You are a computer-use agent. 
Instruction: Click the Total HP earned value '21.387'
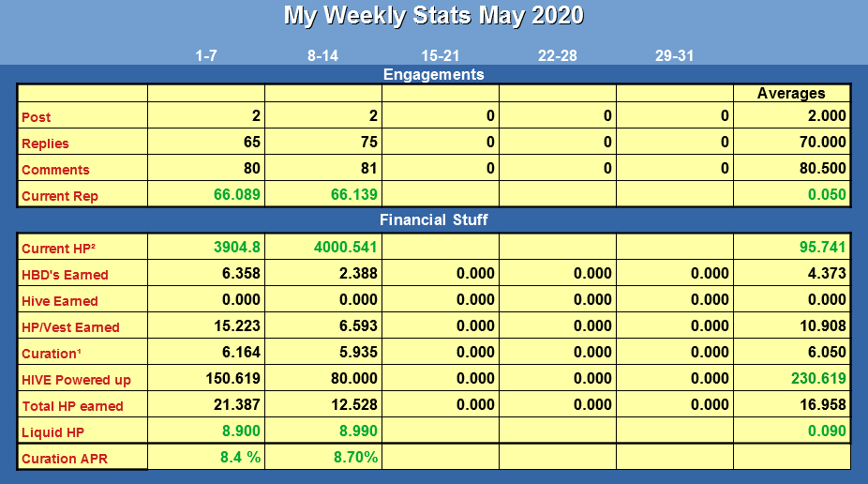point(237,404)
